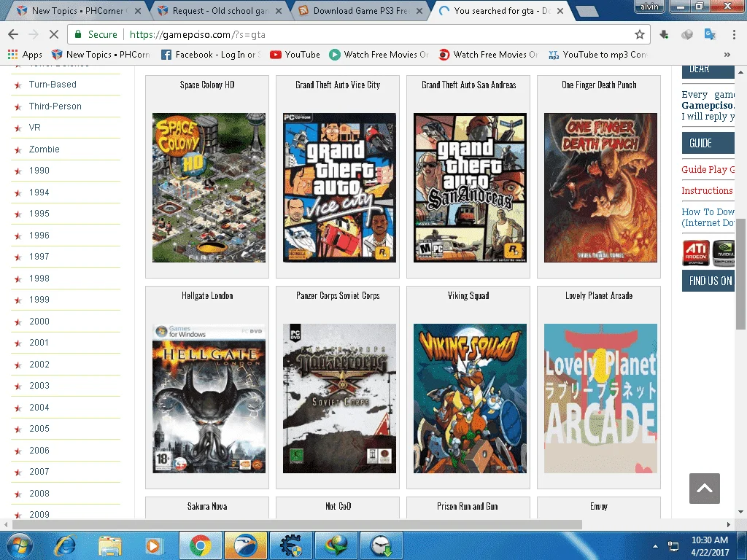
Task: Stop loading the page
Action: (54, 34)
